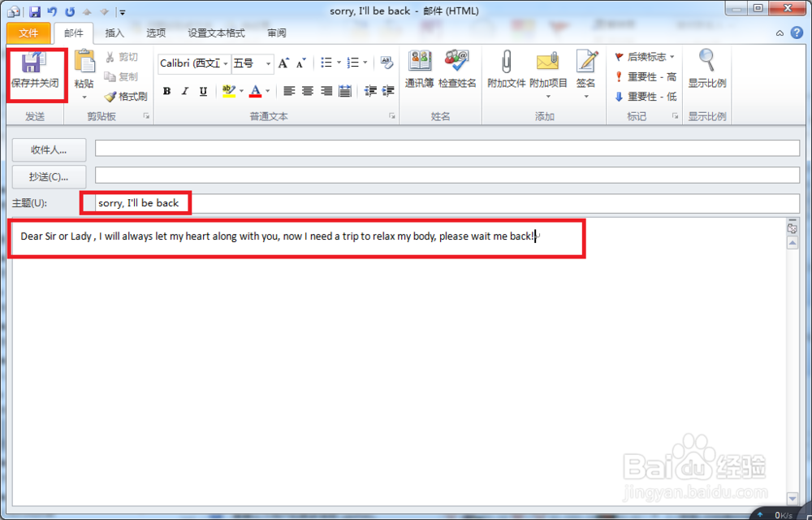812x520 pixels.
Task: Align text right
Action: tap(326, 91)
